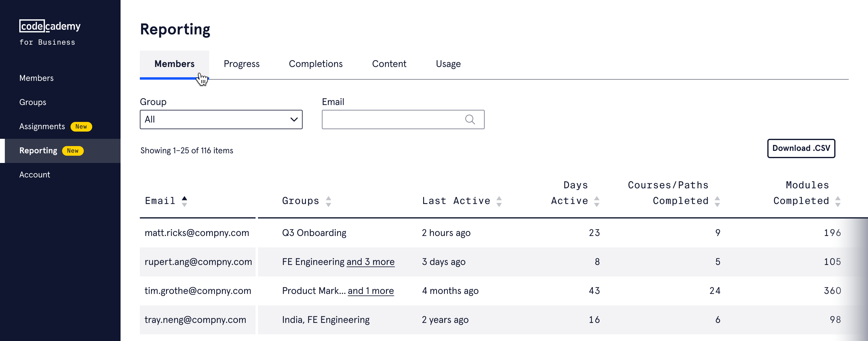The width and height of the screenshot is (868, 341).
Task: Open the Group filter dropdown
Action: (221, 120)
